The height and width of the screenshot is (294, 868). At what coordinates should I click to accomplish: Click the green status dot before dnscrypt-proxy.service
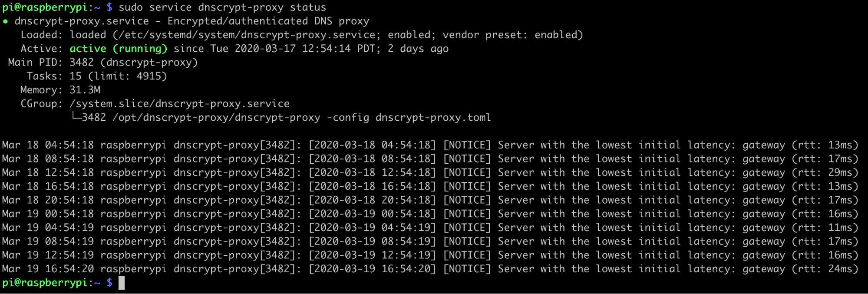[5, 21]
